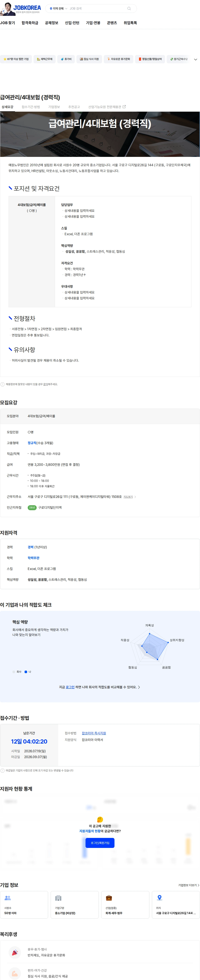Switch to the 기업정보 tab
The image size is (200, 980).
[x=54, y=107]
